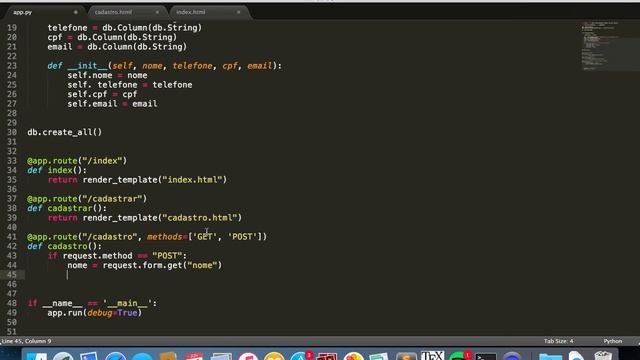Open the App Store icon in the Dock
640x360 pixels.
300,356
